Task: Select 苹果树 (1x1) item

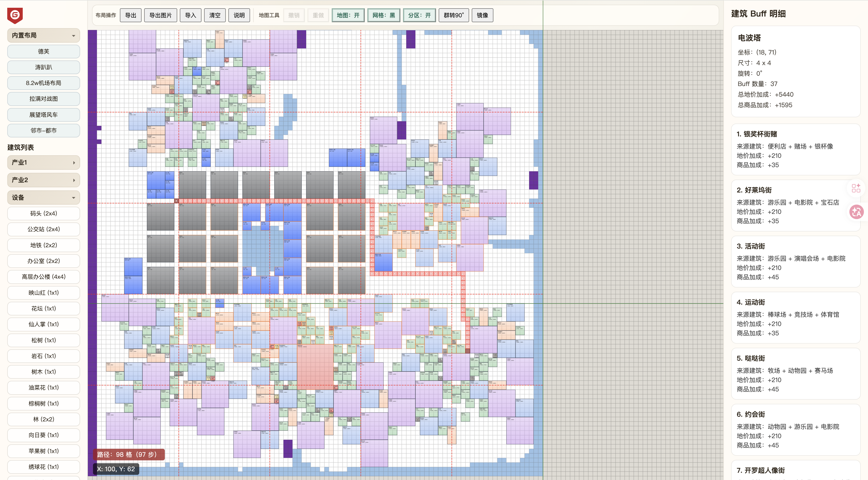Action: (43, 451)
